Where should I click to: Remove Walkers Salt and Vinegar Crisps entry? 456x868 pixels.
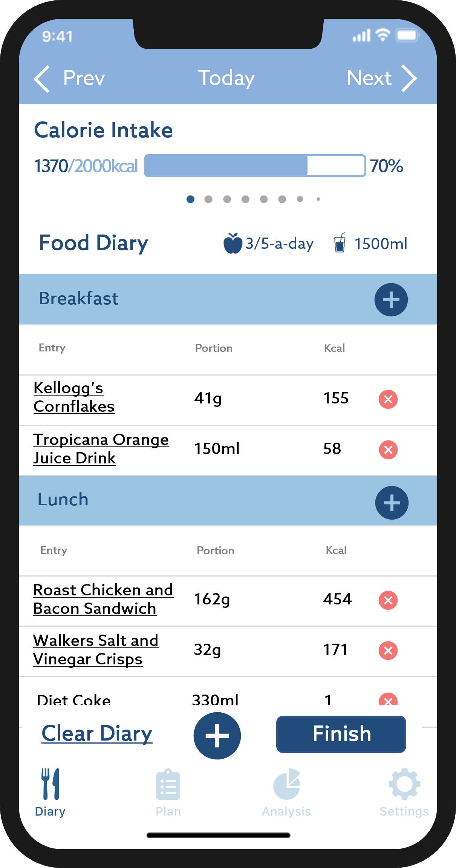point(388,650)
